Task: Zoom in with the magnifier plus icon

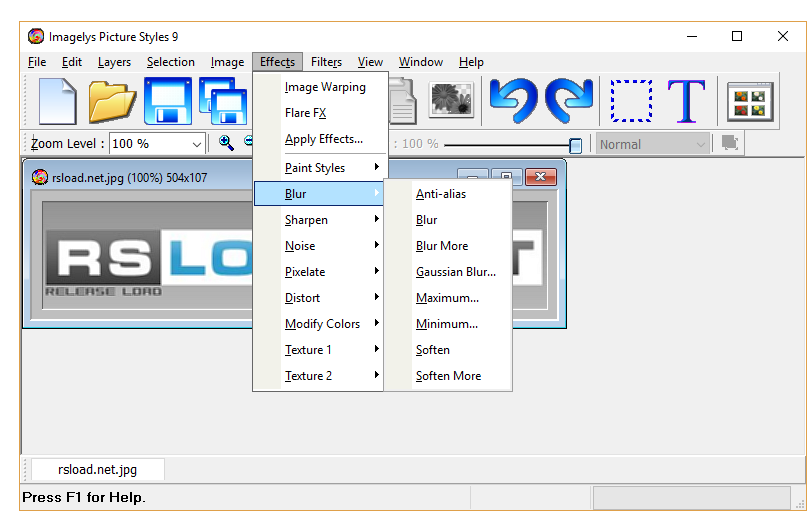Action: (x=226, y=142)
